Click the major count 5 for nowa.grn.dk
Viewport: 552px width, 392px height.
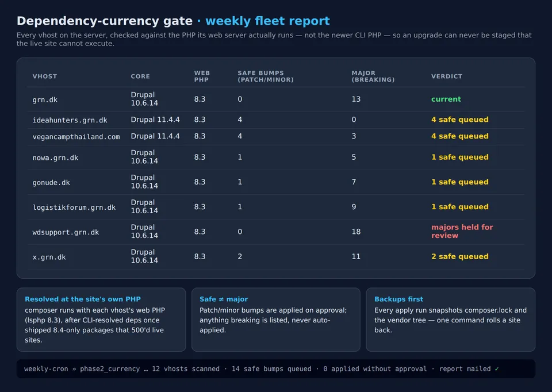pyautogui.click(x=354, y=157)
